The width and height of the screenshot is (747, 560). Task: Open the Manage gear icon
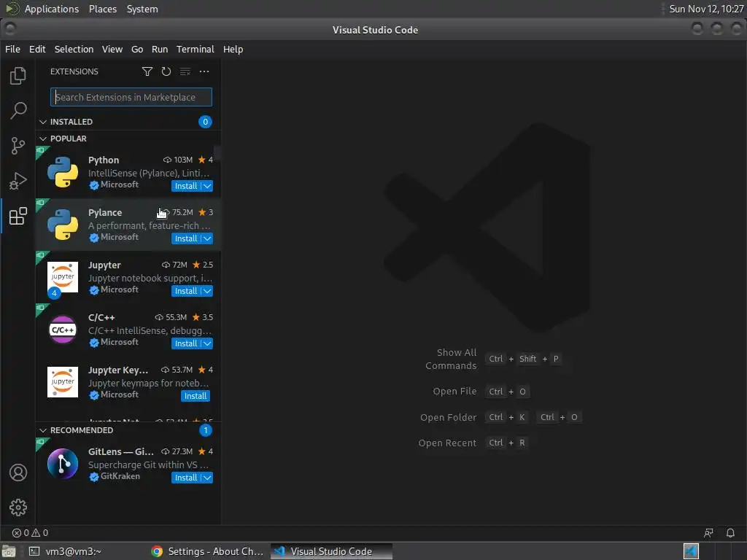click(x=18, y=507)
